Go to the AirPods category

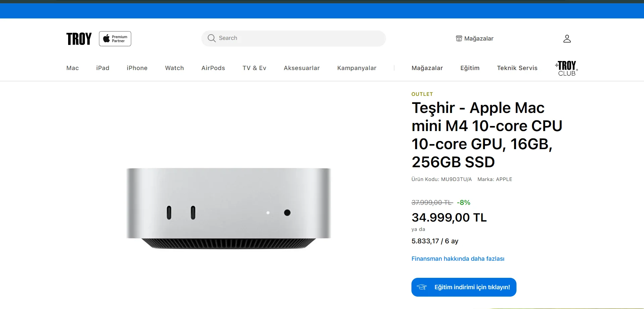213,68
